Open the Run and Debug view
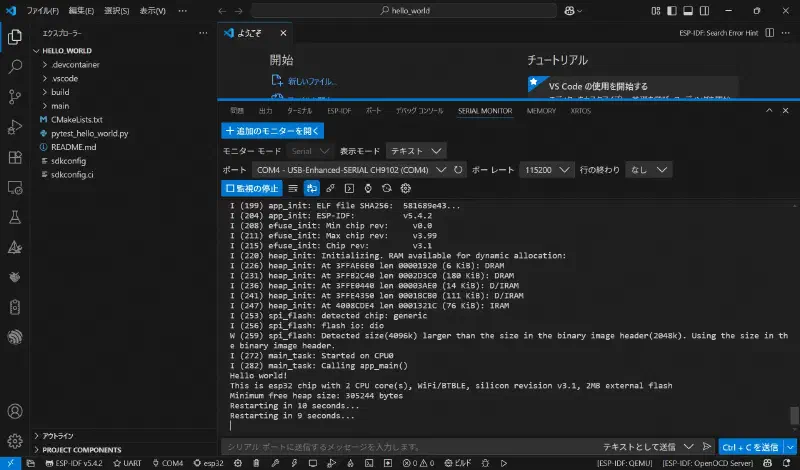 15,127
